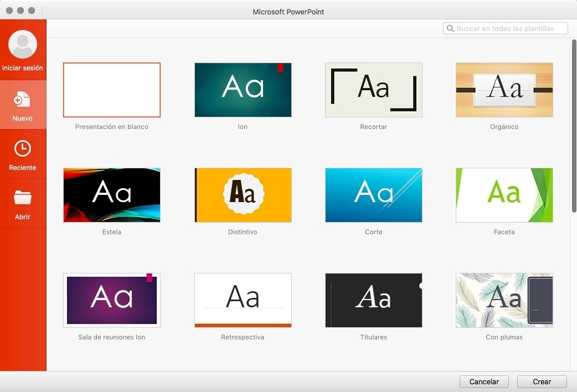Open the Abrir folder icon
Viewport: 577px width, 392px height.
tap(23, 197)
